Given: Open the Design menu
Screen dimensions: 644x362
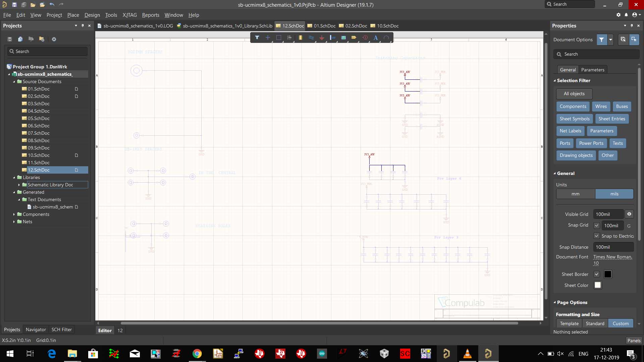Looking at the screenshot, I should point(92,15).
